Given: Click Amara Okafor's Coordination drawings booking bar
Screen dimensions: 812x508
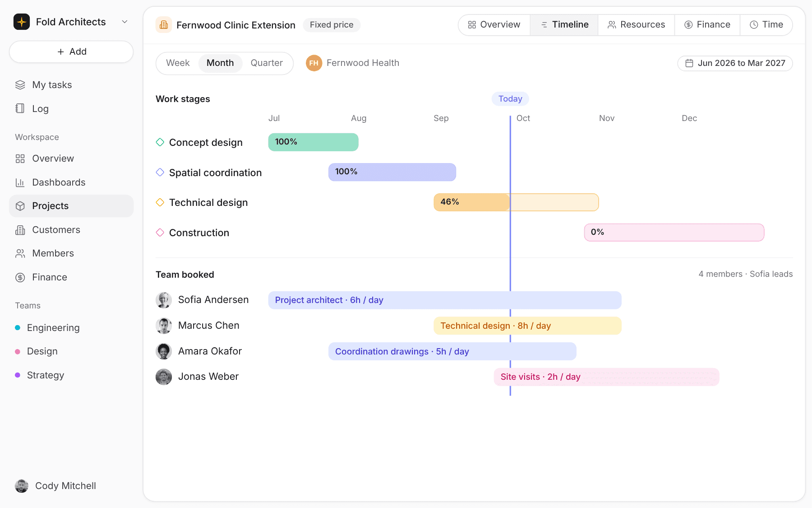Looking at the screenshot, I should tap(452, 351).
